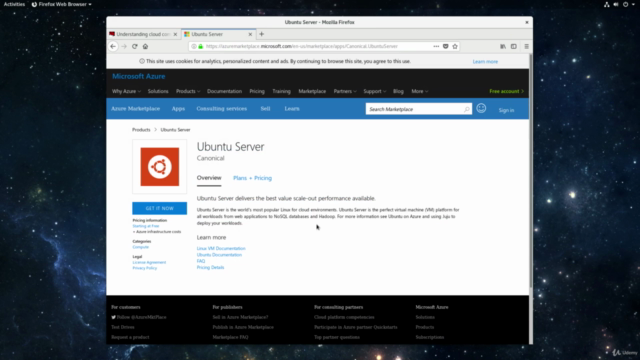
Task: Close the Ubuntu Server tab
Action: pyautogui.click(x=250, y=34)
